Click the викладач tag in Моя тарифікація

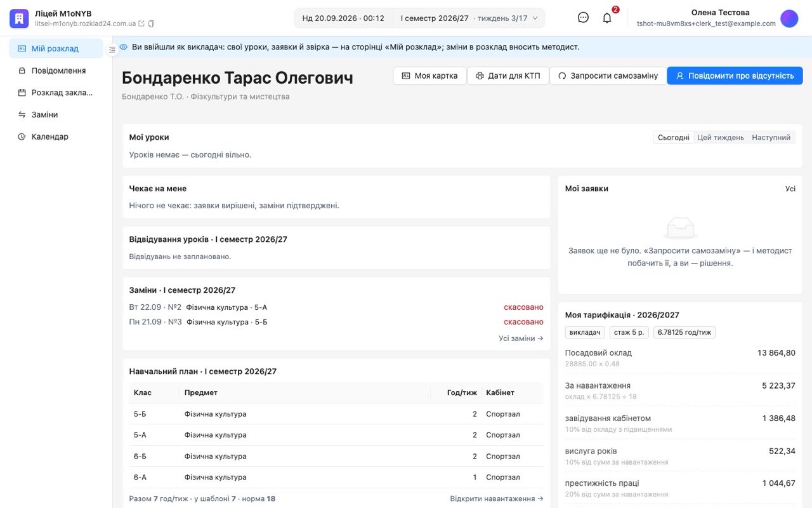pyautogui.click(x=585, y=332)
